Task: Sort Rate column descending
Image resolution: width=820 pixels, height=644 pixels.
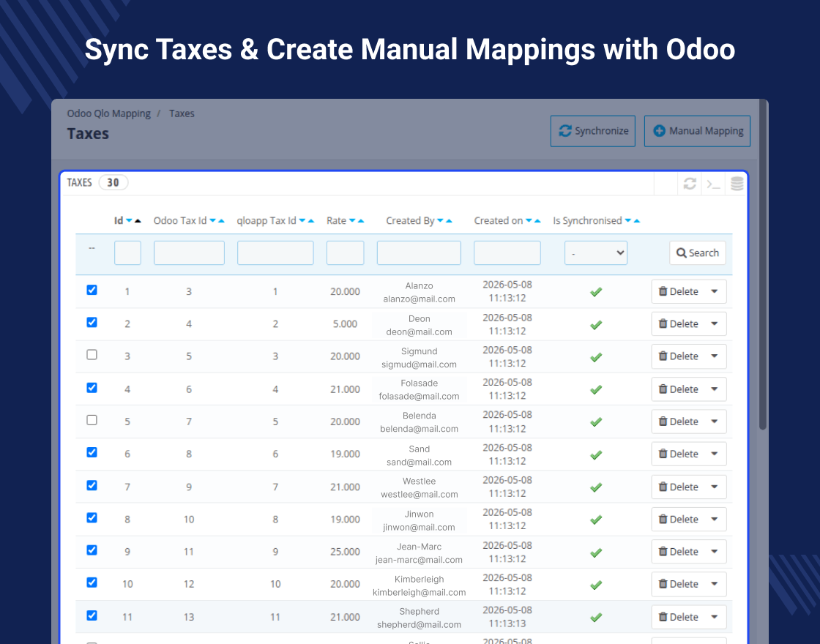Action: [352, 220]
